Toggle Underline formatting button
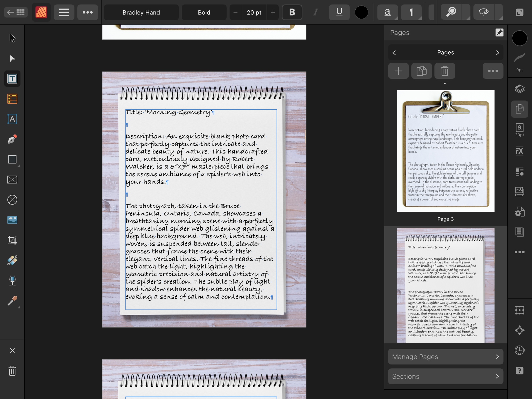 339,12
